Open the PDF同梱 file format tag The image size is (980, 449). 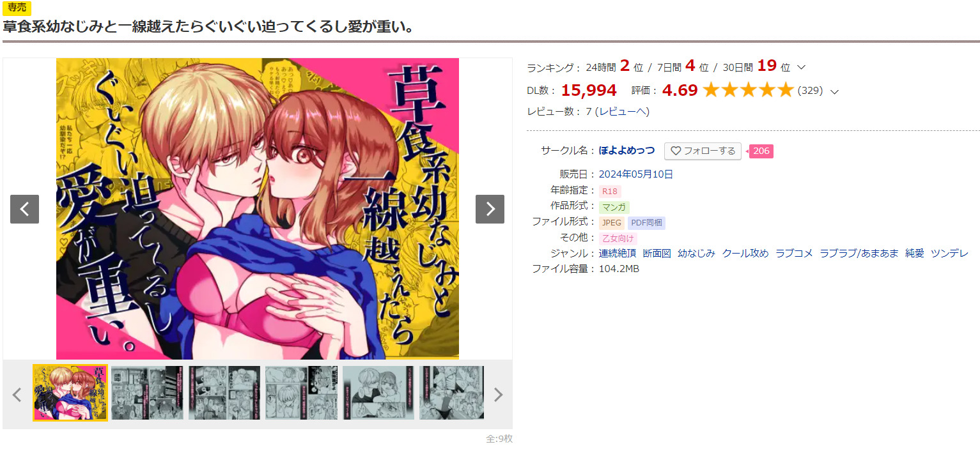[646, 222]
